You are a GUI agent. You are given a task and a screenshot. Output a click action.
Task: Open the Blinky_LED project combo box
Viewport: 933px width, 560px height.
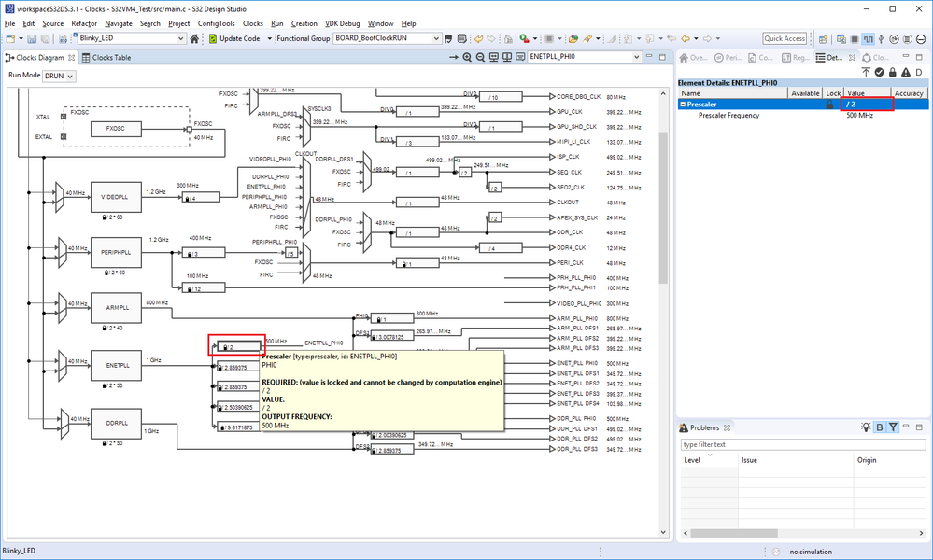(132, 38)
